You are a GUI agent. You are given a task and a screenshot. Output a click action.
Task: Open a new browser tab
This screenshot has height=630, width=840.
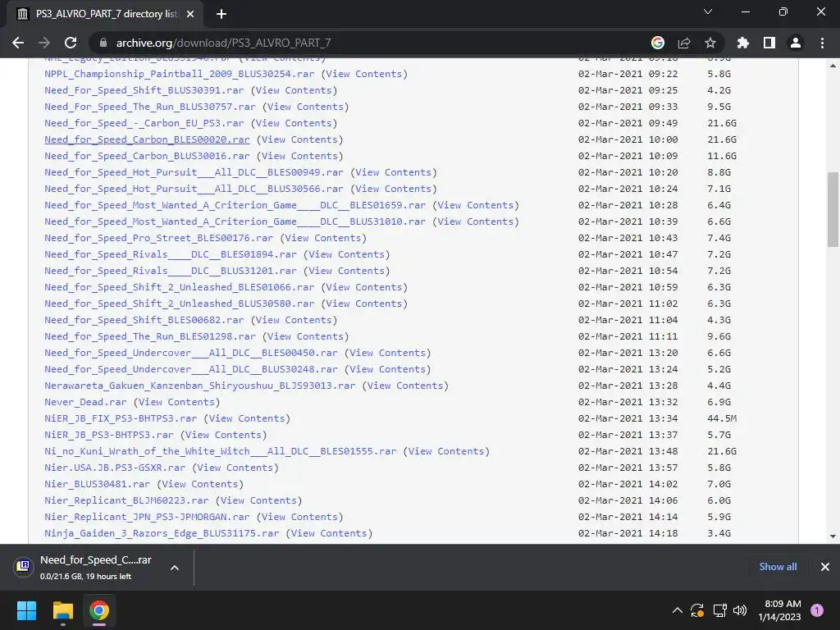[221, 14]
